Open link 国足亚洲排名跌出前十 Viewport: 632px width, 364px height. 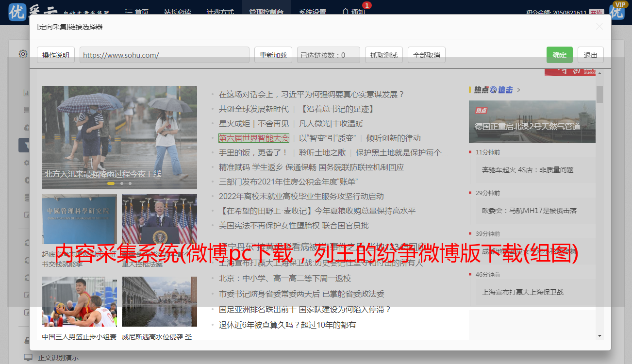pos(304,309)
